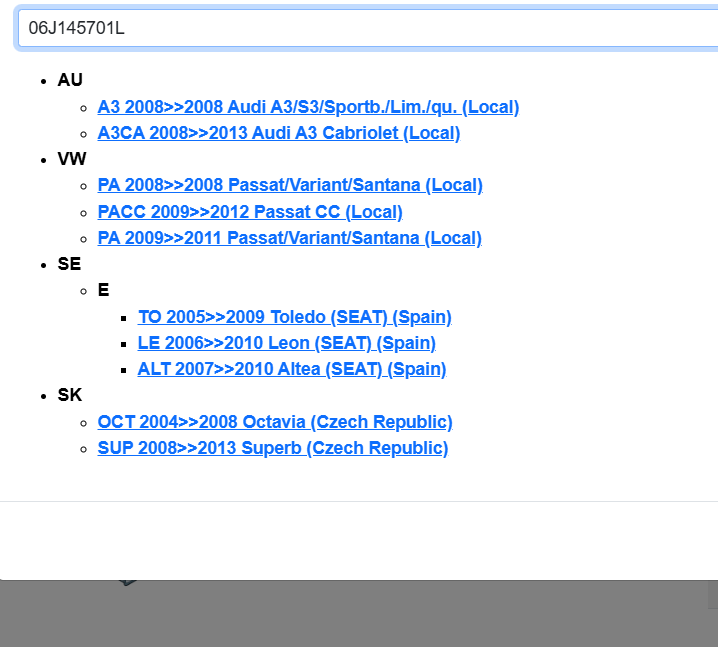Click the SK brand heading

69,395
